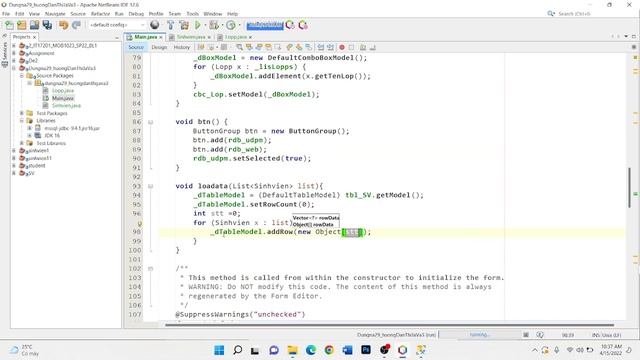640x360 pixels.
Task: Expand the Test Packages node
Action: (x=22, y=113)
